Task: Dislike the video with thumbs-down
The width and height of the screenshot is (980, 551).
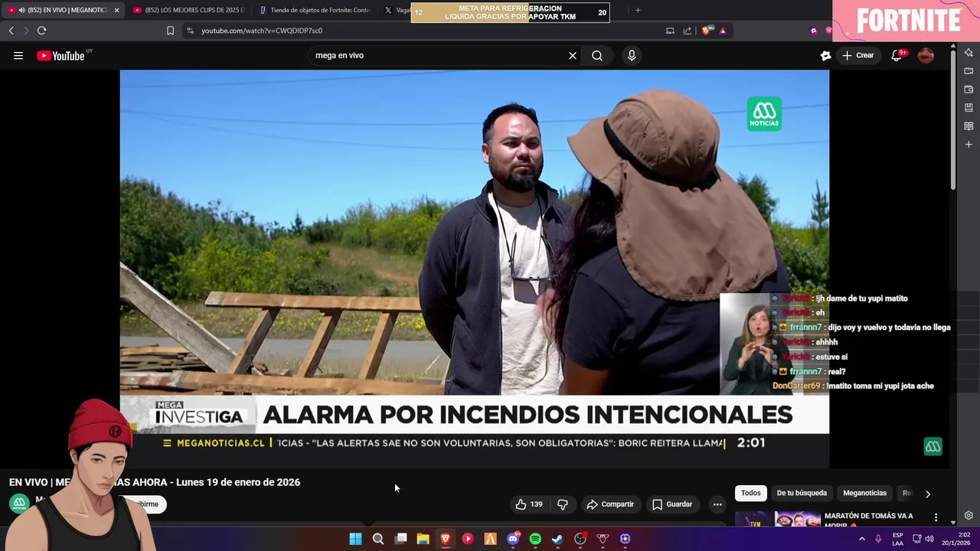Action: [563, 504]
